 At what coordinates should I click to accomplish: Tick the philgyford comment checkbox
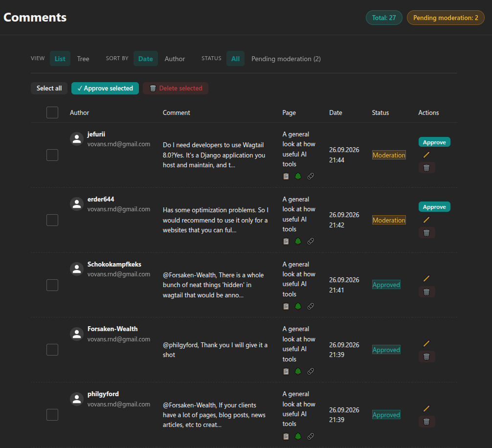(x=52, y=415)
